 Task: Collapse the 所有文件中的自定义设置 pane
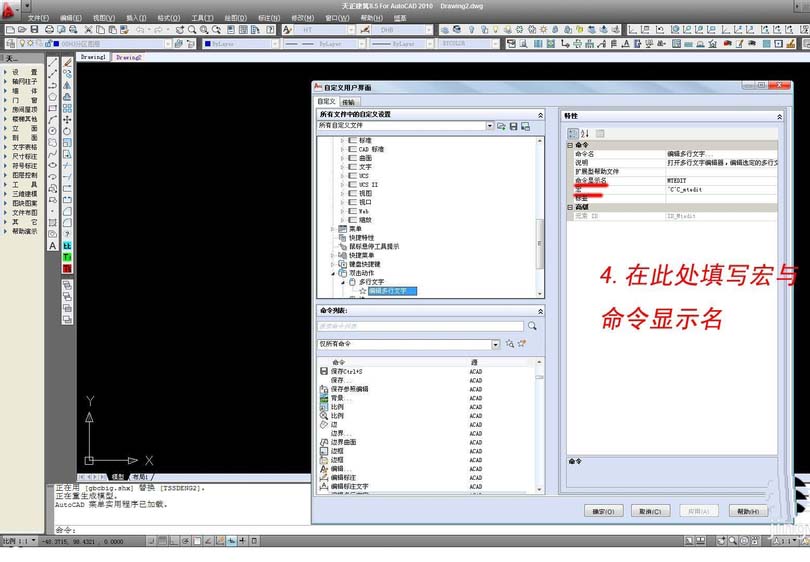[x=540, y=115]
